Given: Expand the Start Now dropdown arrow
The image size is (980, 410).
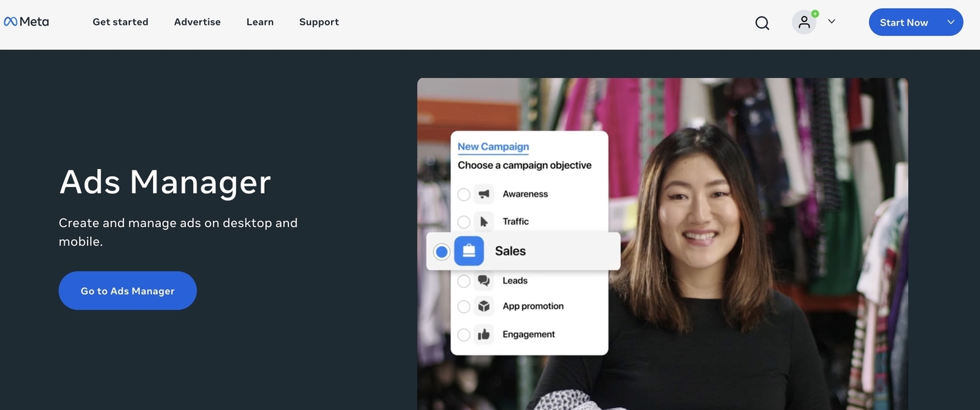Looking at the screenshot, I should click(951, 22).
